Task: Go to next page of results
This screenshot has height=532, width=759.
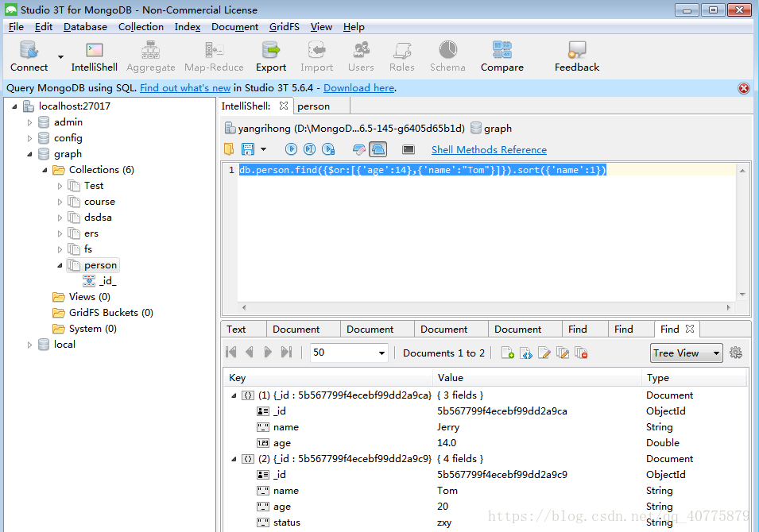Action: point(268,353)
